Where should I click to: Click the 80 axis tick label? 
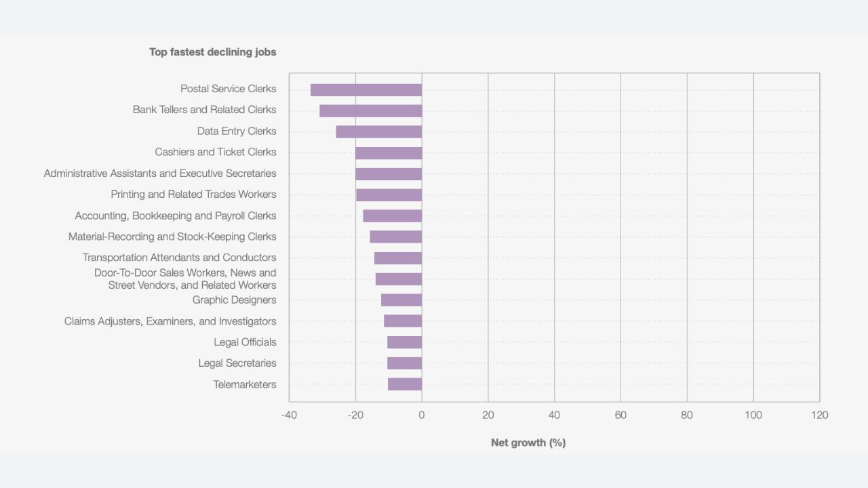point(687,415)
